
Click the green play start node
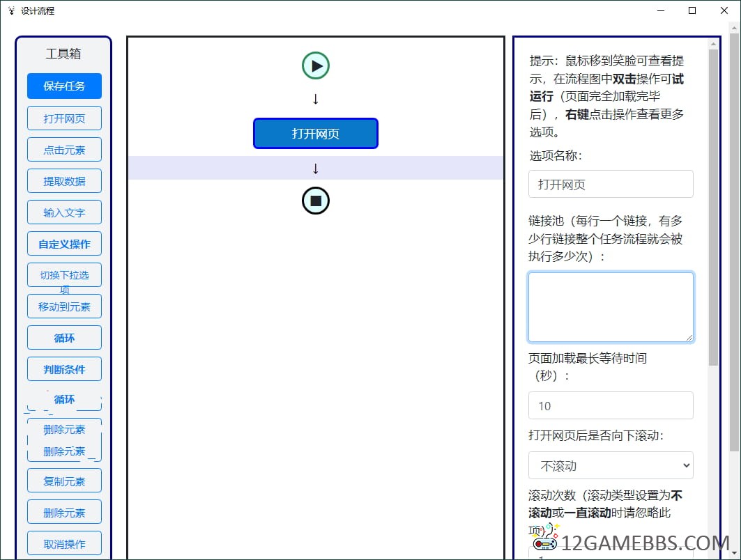pyautogui.click(x=315, y=66)
